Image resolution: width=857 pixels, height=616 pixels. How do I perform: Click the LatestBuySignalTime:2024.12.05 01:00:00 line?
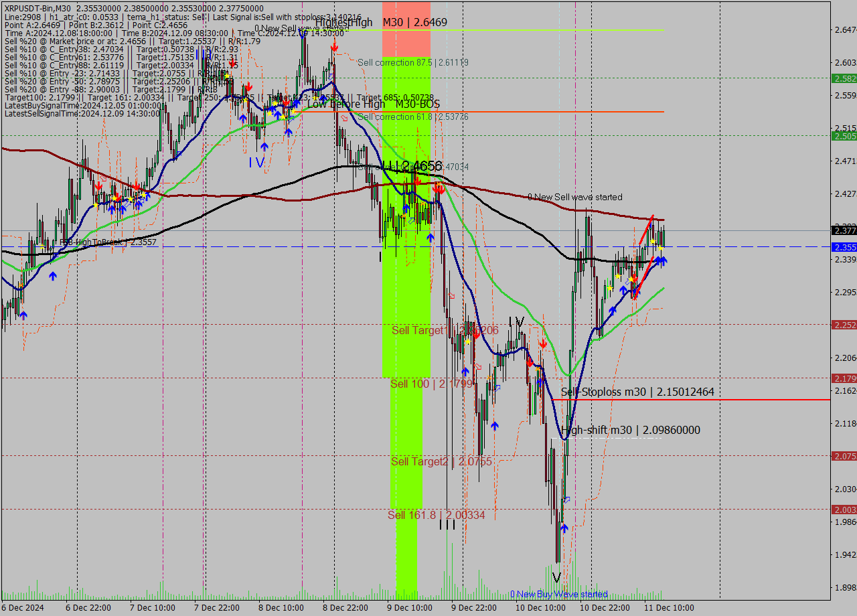pyautogui.click(x=84, y=105)
